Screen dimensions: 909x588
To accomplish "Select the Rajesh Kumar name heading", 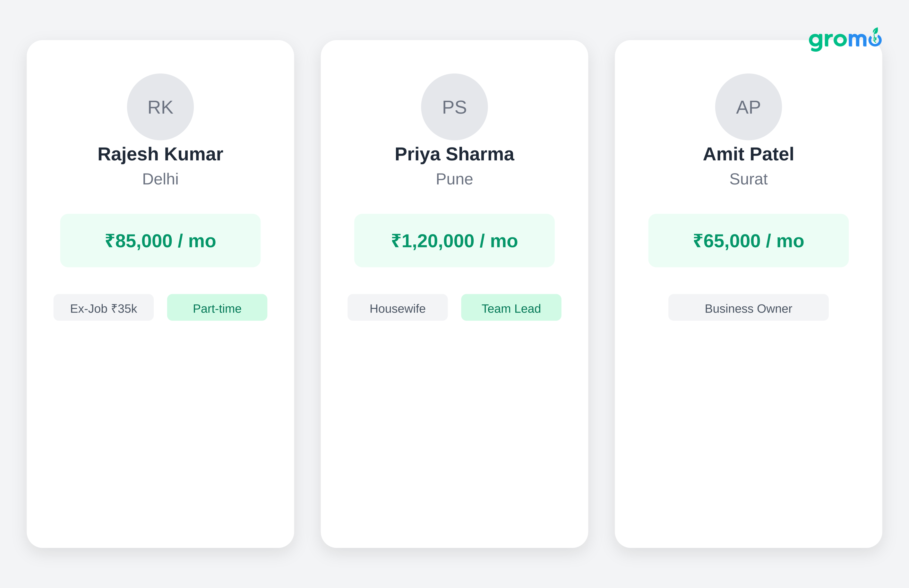I will [x=160, y=154].
